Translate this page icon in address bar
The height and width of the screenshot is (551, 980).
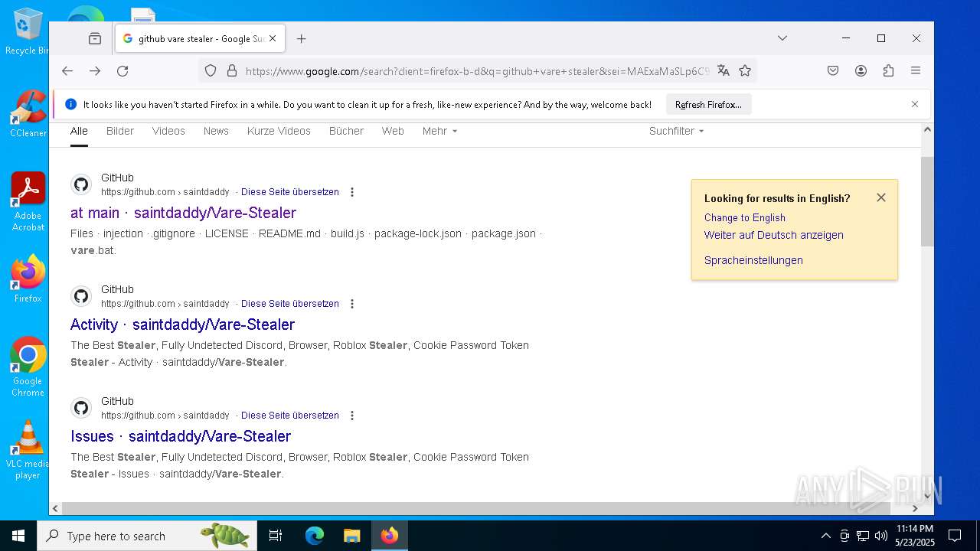(x=723, y=70)
